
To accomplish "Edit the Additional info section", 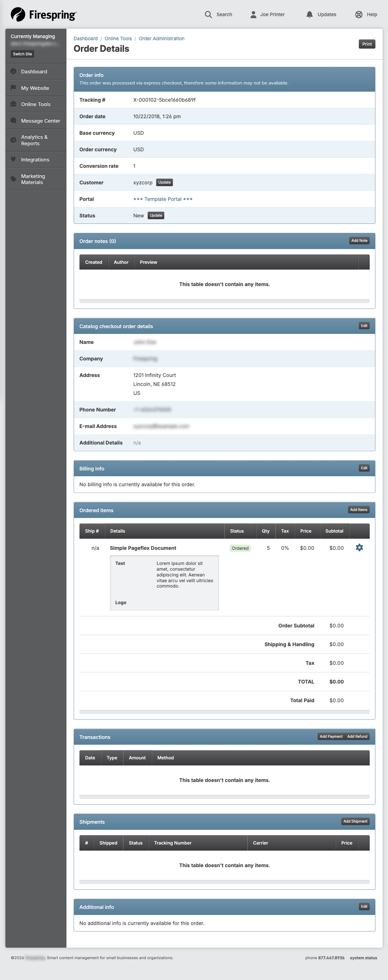I will point(364,907).
